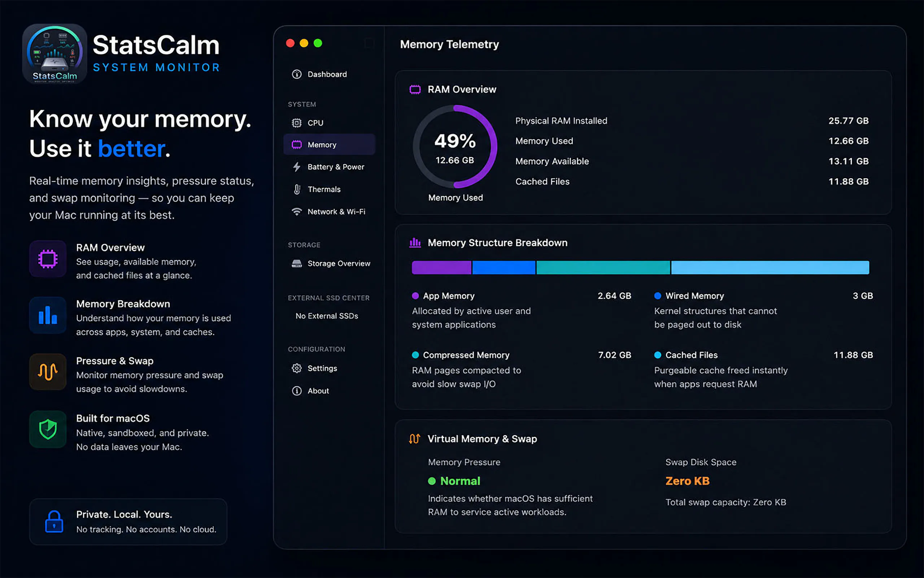This screenshot has height=578, width=924.
Task: Click the StatsCalm title text
Action: [156, 45]
